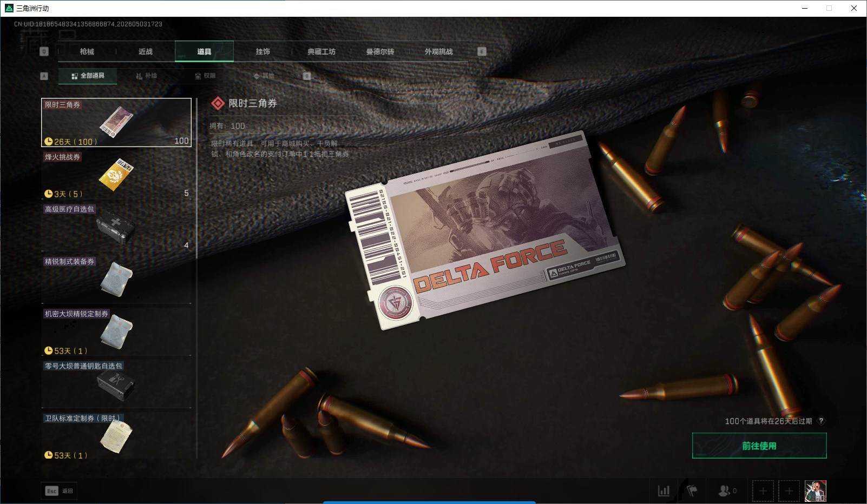Select the 高级医疗自选包 item
This screenshot has width=867, height=504.
pos(116,227)
